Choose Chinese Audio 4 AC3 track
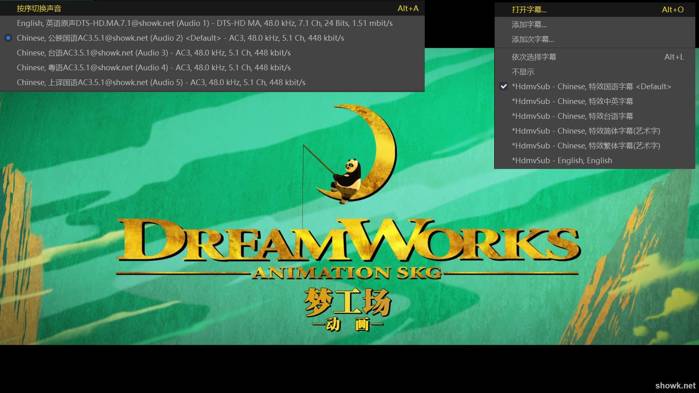The height and width of the screenshot is (393, 699). click(212, 68)
